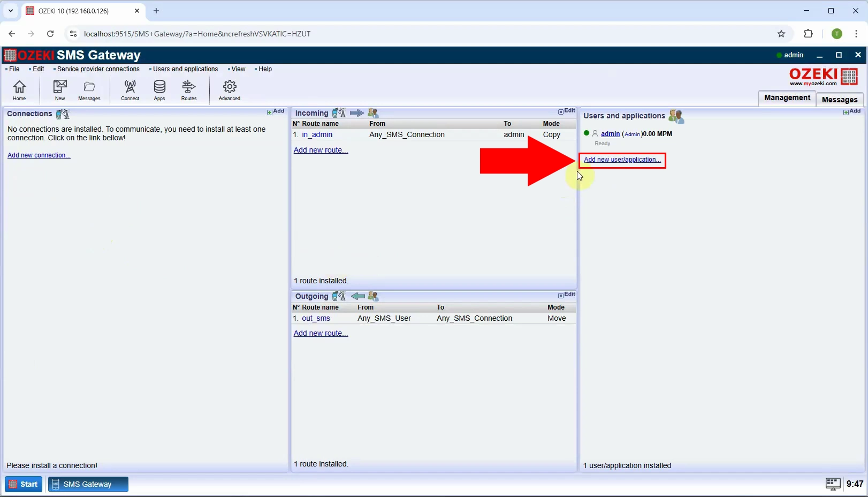The width and height of the screenshot is (868, 497).
Task: Open the Routes signpost toolbar icon
Action: click(189, 90)
